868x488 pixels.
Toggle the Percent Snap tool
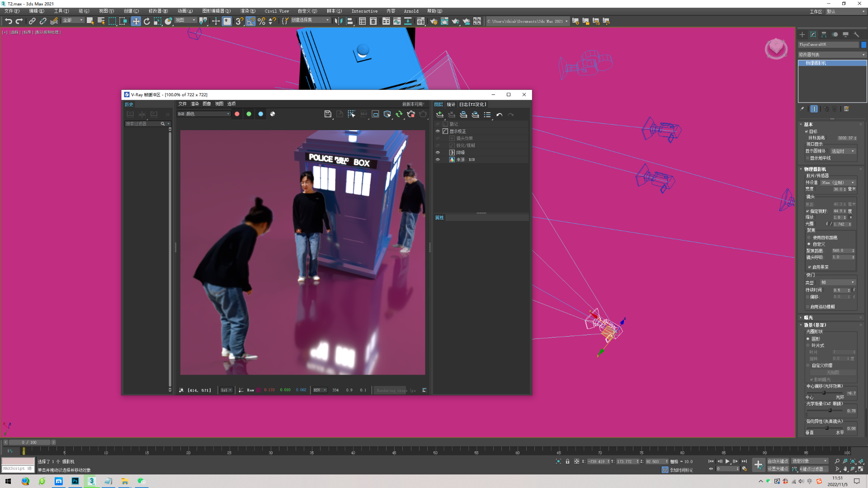click(261, 21)
